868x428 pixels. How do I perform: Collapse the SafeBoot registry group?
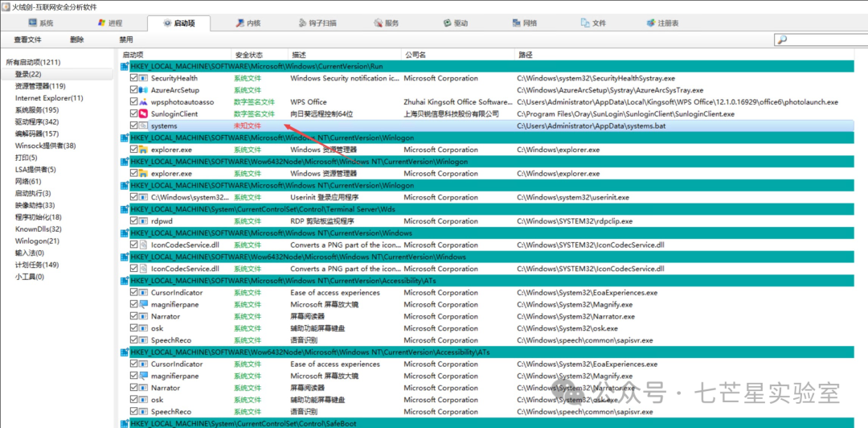125,423
